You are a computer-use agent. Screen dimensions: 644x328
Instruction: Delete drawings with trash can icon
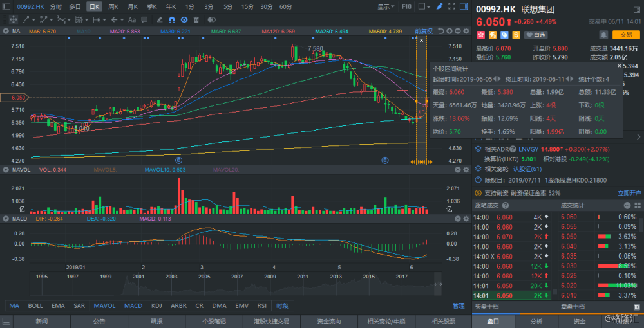pos(196,19)
